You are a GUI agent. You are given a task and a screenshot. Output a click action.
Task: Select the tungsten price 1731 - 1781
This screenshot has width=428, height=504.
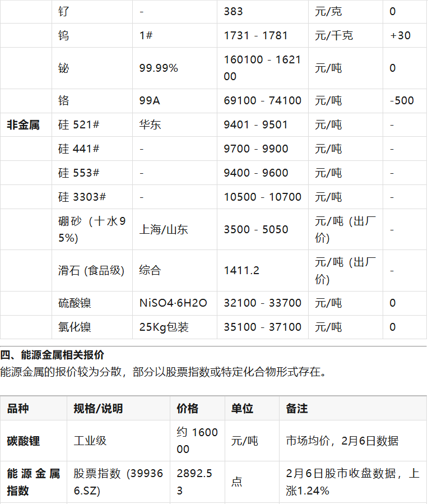255,35
